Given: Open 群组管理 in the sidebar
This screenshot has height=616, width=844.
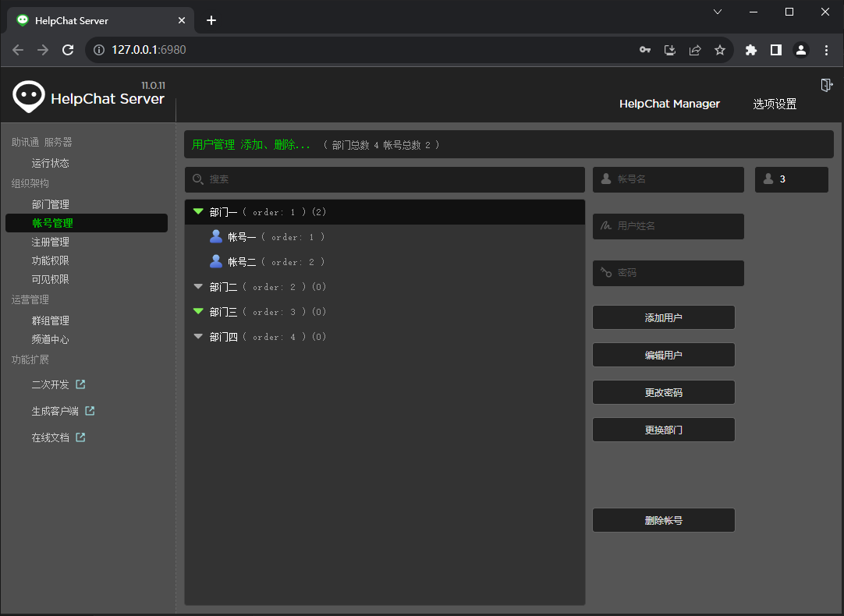Looking at the screenshot, I should tap(51, 320).
